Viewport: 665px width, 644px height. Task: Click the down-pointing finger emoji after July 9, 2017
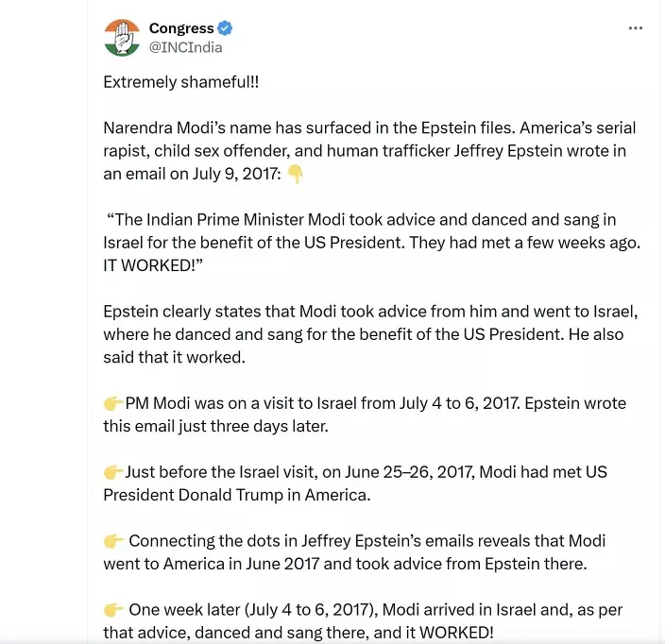[296, 174]
